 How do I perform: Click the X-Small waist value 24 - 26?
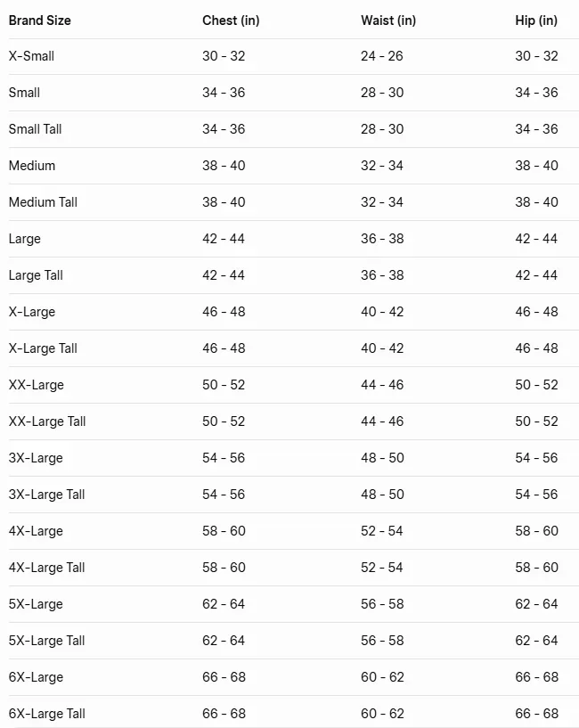pos(382,56)
